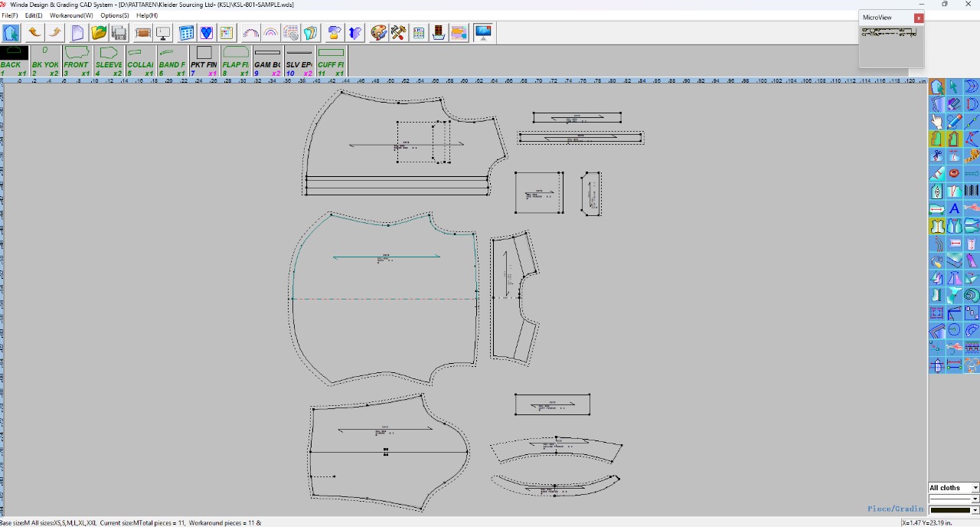
Task: Open the Options(S) menu
Action: click(114, 15)
